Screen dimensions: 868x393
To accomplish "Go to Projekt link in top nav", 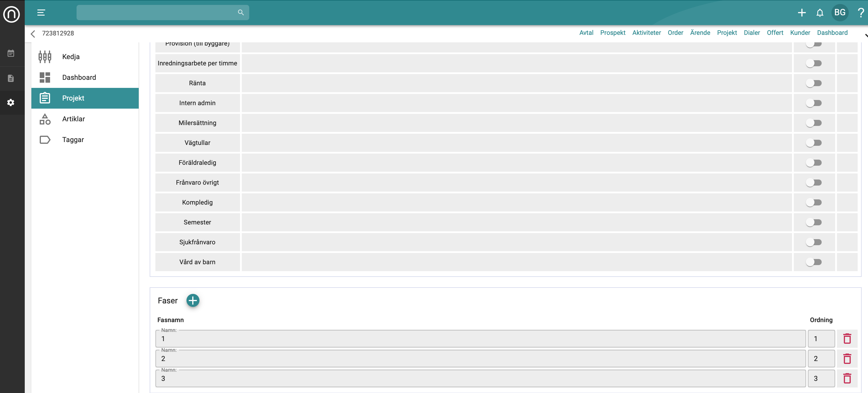I will click(727, 33).
